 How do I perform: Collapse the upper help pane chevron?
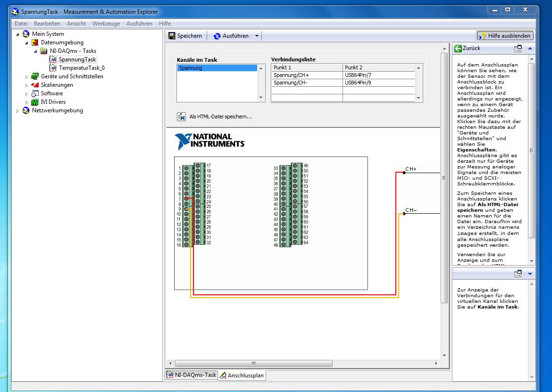click(530, 48)
